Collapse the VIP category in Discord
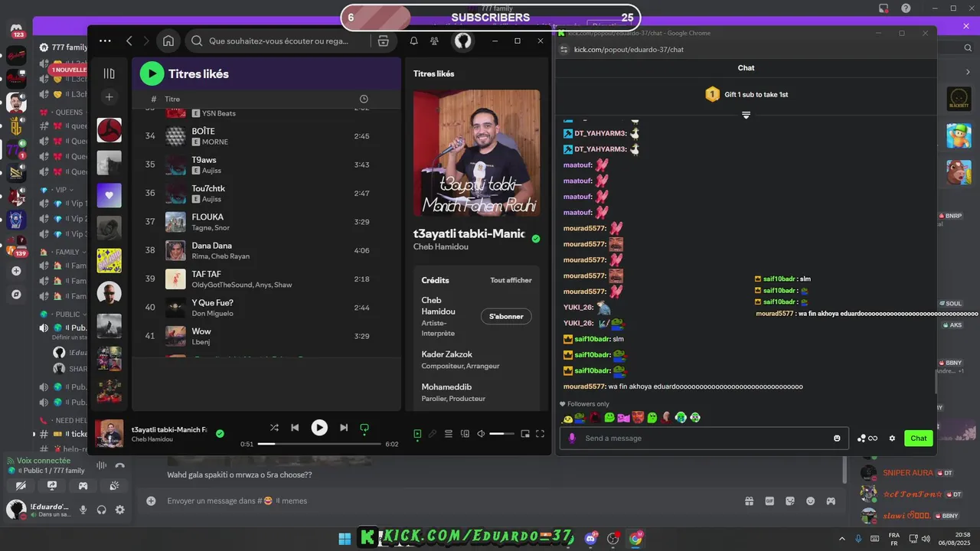Viewport: 980px width, 551px height. [58, 190]
